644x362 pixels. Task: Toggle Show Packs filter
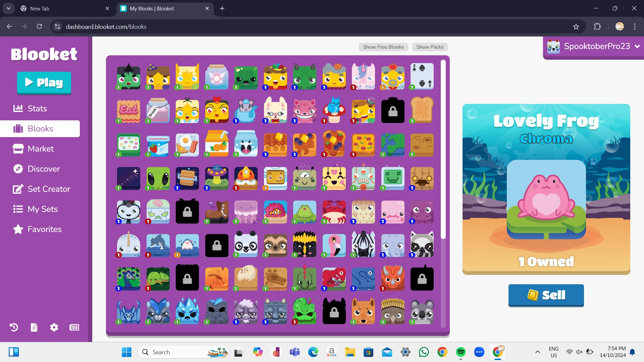430,47
